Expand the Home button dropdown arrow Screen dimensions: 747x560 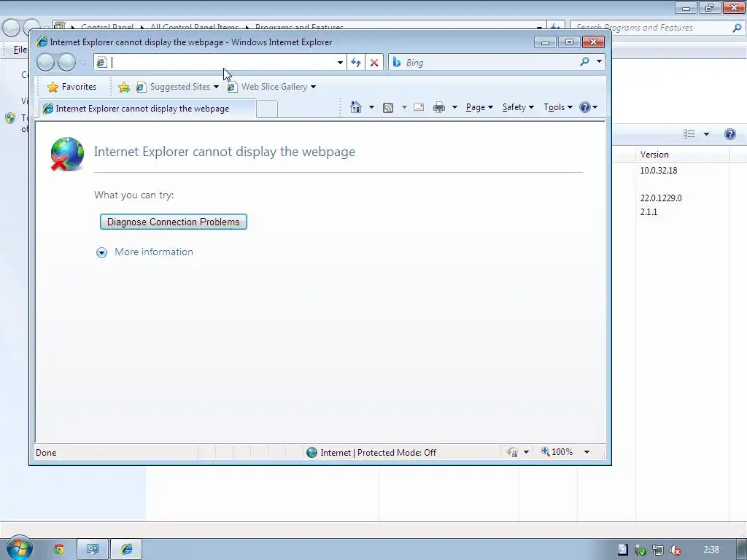(371, 107)
